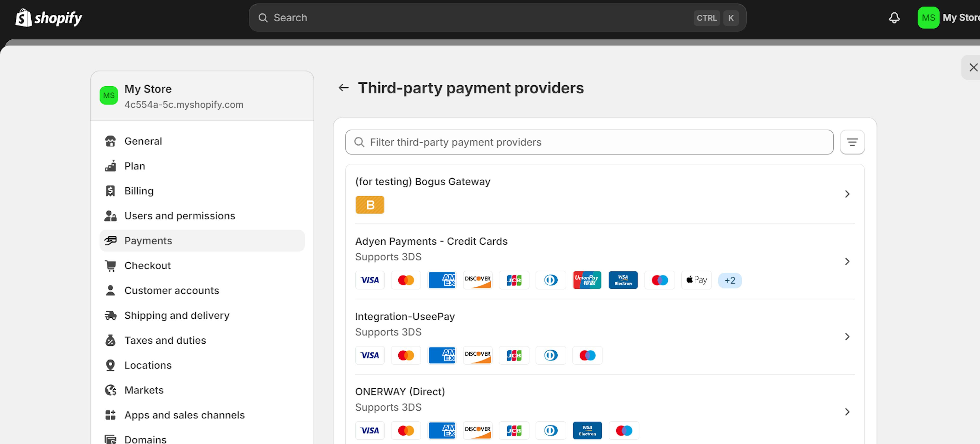Toggle the Shipping and delivery sidebar item
The height and width of the screenshot is (444, 980).
[177, 315]
